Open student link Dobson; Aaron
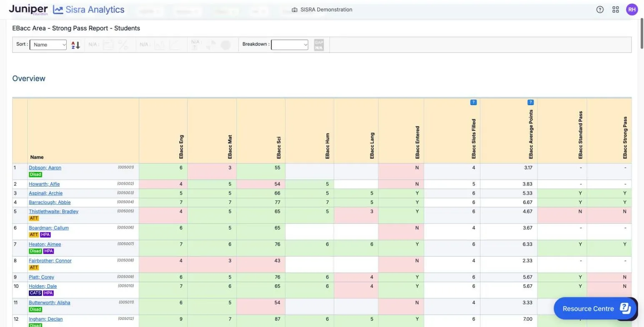This screenshot has height=327, width=644. [x=45, y=168]
